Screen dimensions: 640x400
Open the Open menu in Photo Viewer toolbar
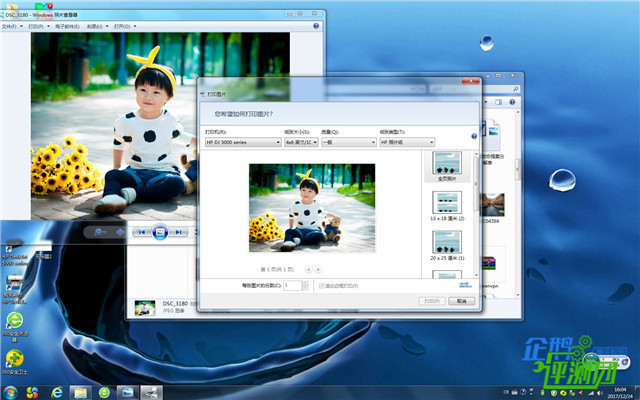(125, 26)
